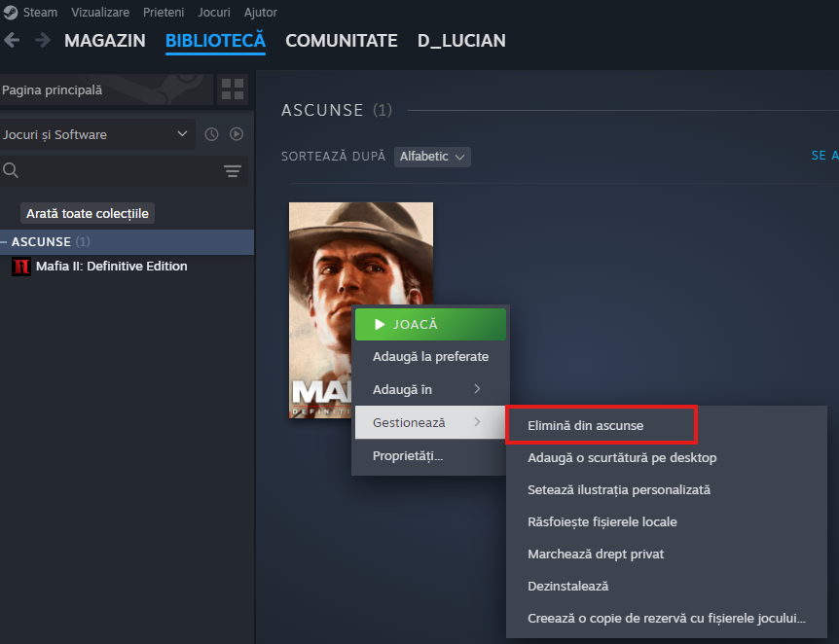The height and width of the screenshot is (644, 839).
Task: Open advanced filter options icon
Action: (232, 171)
